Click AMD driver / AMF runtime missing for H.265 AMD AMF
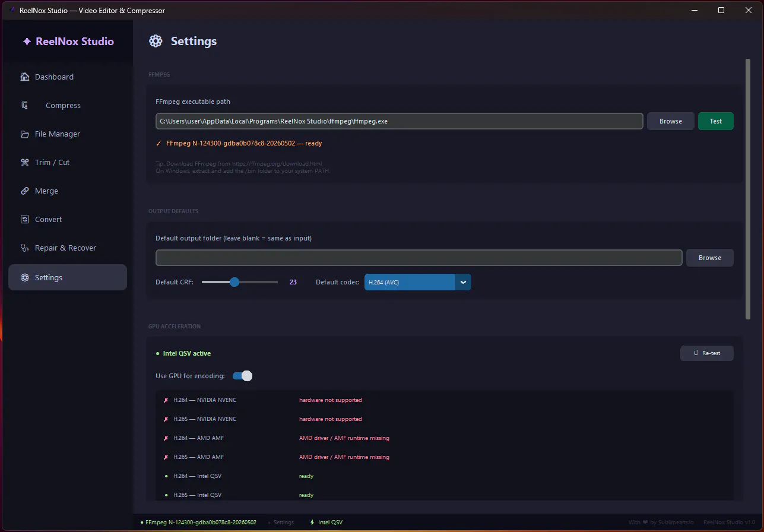 [344, 457]
